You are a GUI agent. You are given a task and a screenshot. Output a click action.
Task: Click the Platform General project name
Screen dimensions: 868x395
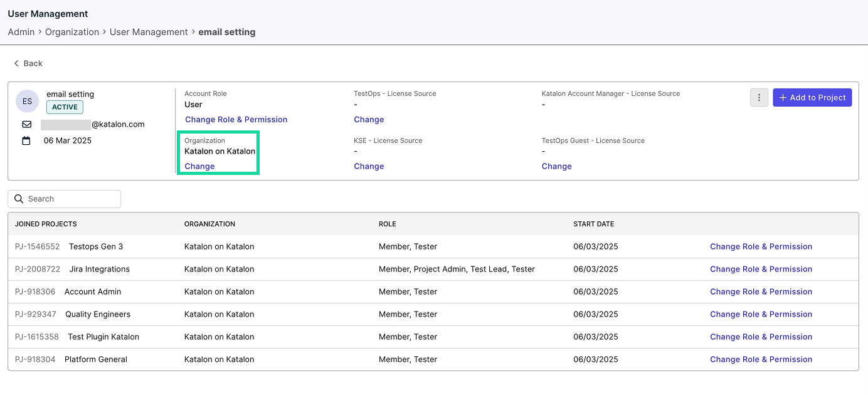click(x=96, y=359)
